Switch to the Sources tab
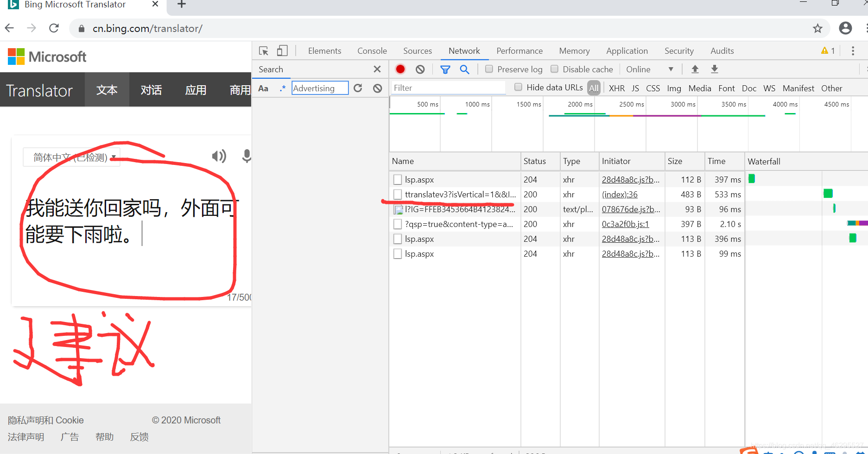Viewport: 868px width, 454px height. pos(418,51)
